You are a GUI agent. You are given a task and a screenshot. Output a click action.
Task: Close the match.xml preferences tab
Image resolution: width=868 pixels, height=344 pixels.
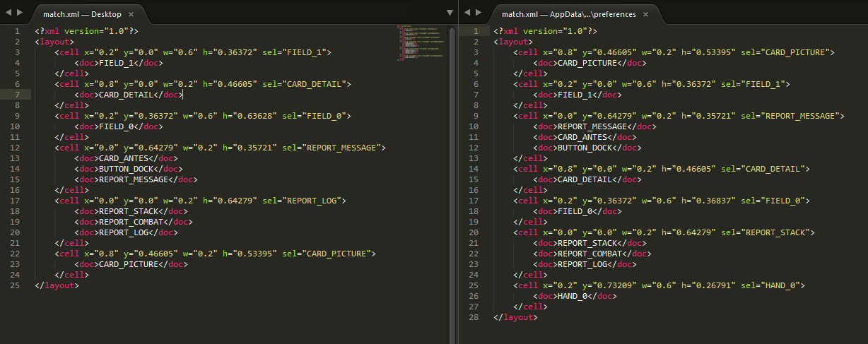point(645,14)
